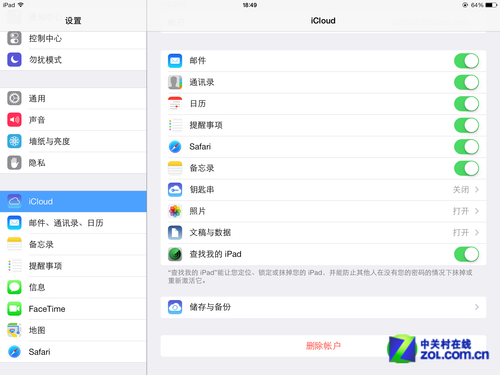Image resolution: width=500 pixels, height=375 pixels.
Task: Tap the Mail icon in iCloud list
Action: coord(175,61)
